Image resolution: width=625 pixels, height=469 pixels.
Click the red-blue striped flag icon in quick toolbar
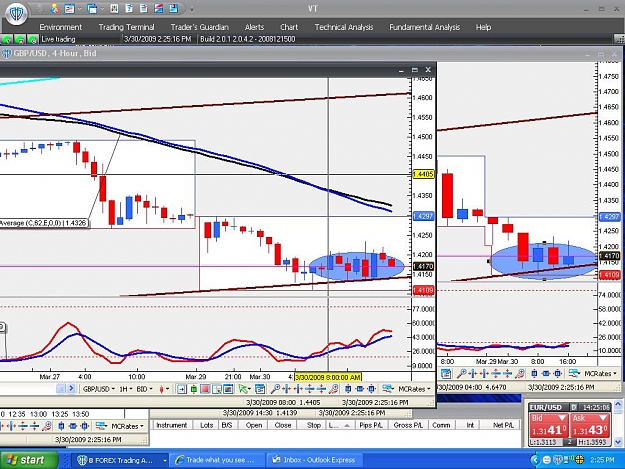point(158,8)
